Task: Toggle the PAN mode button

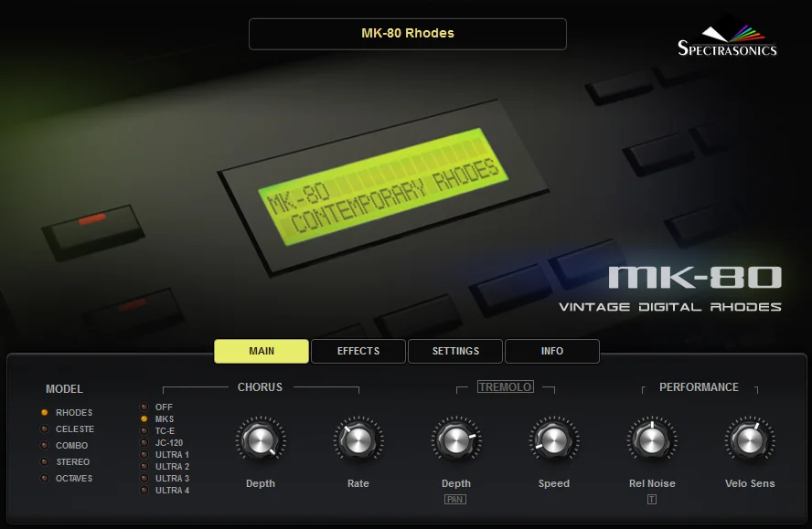Action: click(455, 500)
